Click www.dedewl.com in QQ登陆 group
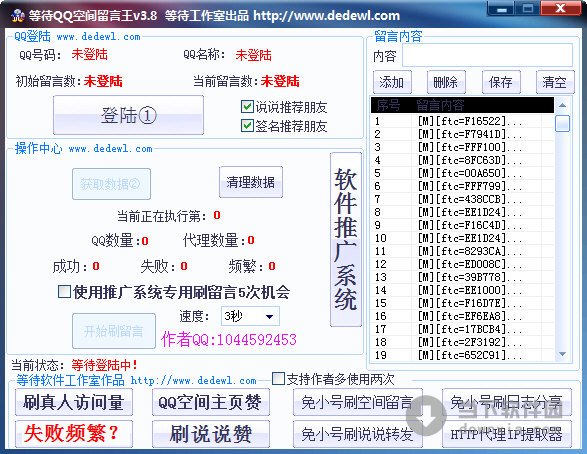 (99, 37)
